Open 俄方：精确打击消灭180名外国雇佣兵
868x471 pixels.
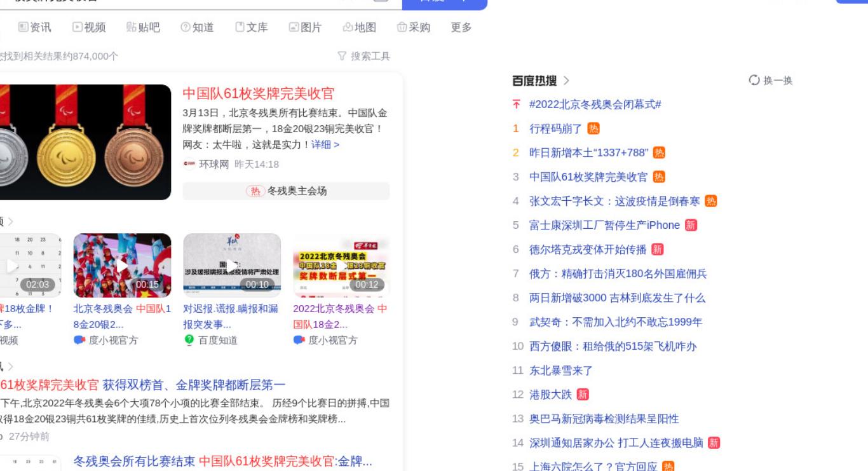tap(618, 274)
